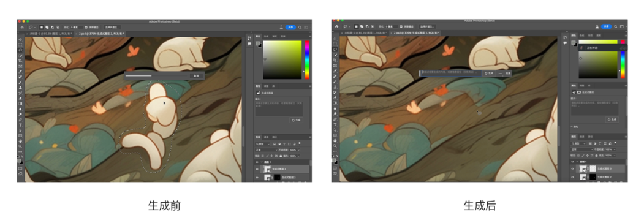Open the opacity 100% dropdown in 生成前 Layers panel
This screenshot has width=644, height=223.
pyautogui.click(x=298, y=150)
